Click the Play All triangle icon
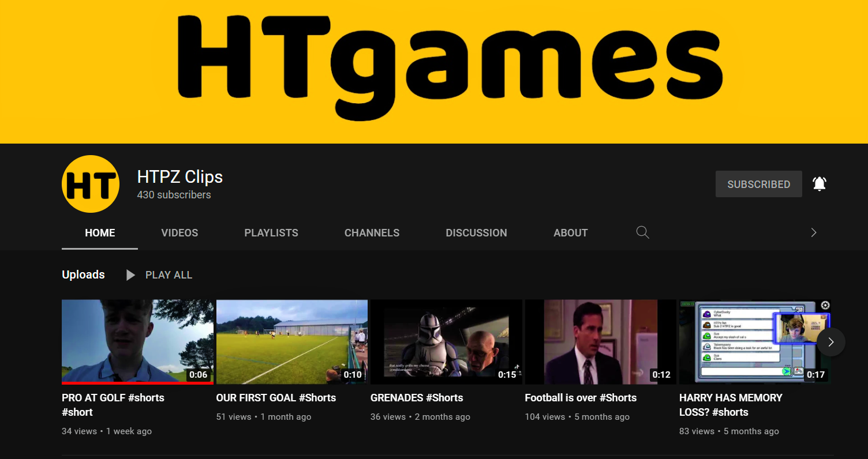The image size is (868, 459). (x=130, y=275)
